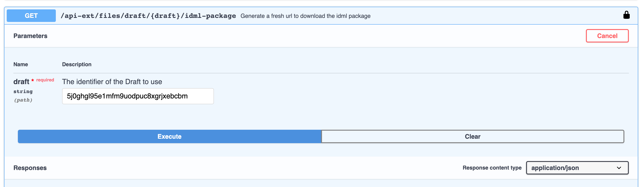This screenshot has height=187, width=644.
Task: Run the request with Execute
Action: (x=169, y=136)
